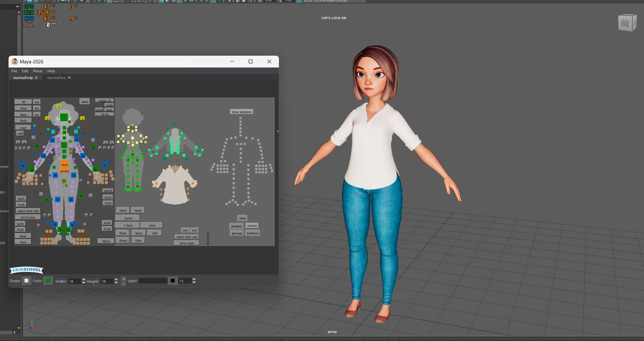This screenshot has height=341, width=644.
Task: Select the orange Body control
Action: [65, 165]
